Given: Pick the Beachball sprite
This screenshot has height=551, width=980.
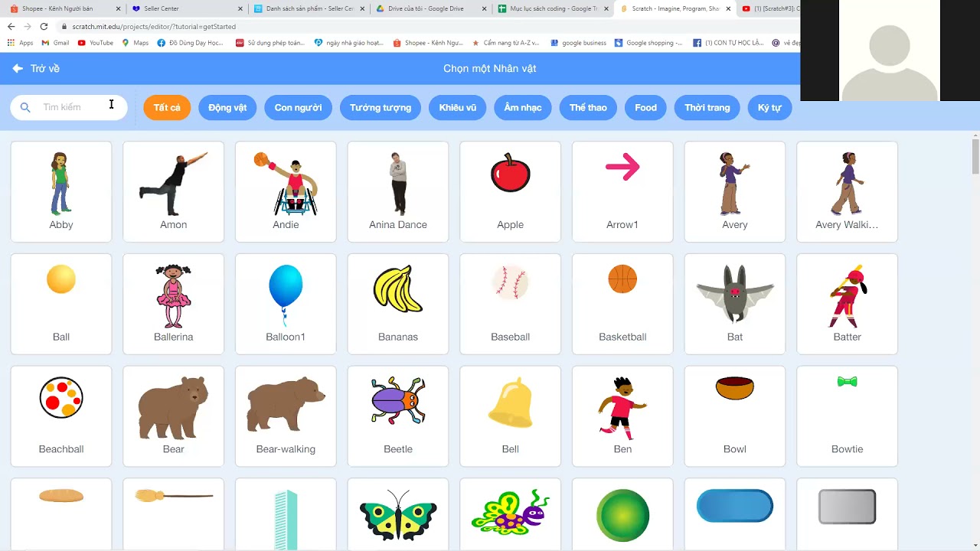Looking at the screenshot, I should [61, 416].
